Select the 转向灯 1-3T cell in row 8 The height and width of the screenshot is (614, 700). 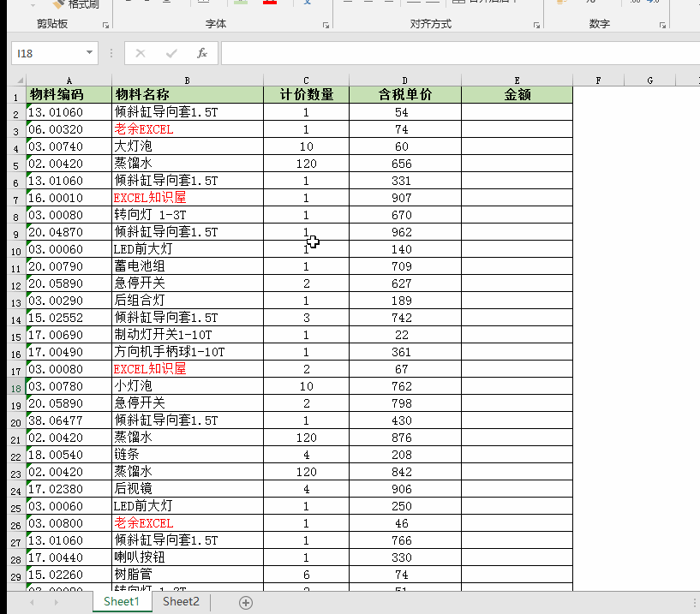pos(188,215)
